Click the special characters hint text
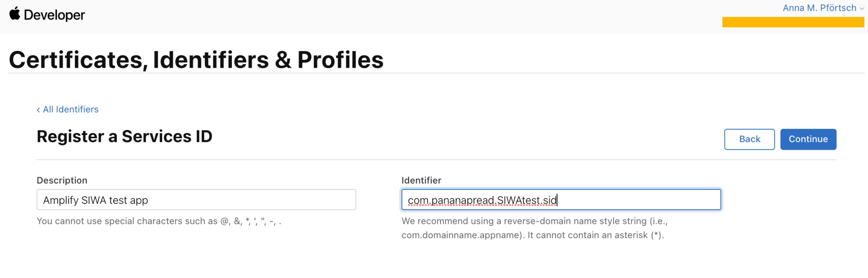Image resolution: width=868 pixels, height=278 pixels. tap(159, 221)
